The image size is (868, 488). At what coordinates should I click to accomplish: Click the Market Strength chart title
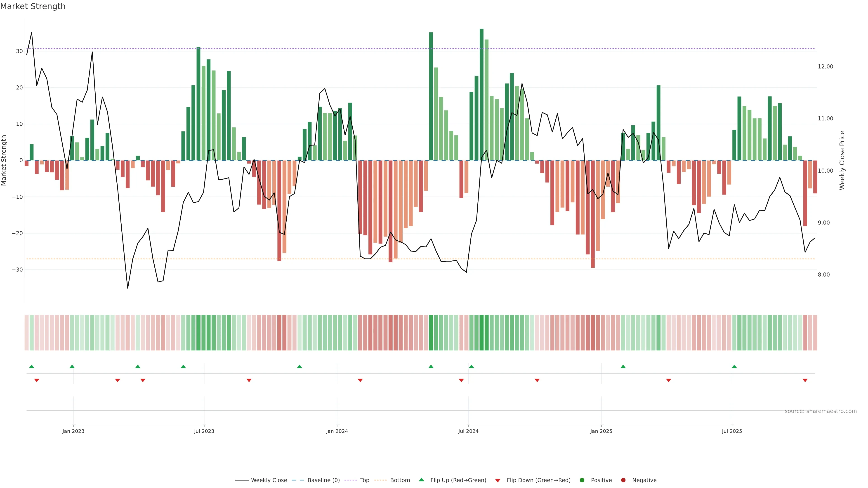click(33, 6)
